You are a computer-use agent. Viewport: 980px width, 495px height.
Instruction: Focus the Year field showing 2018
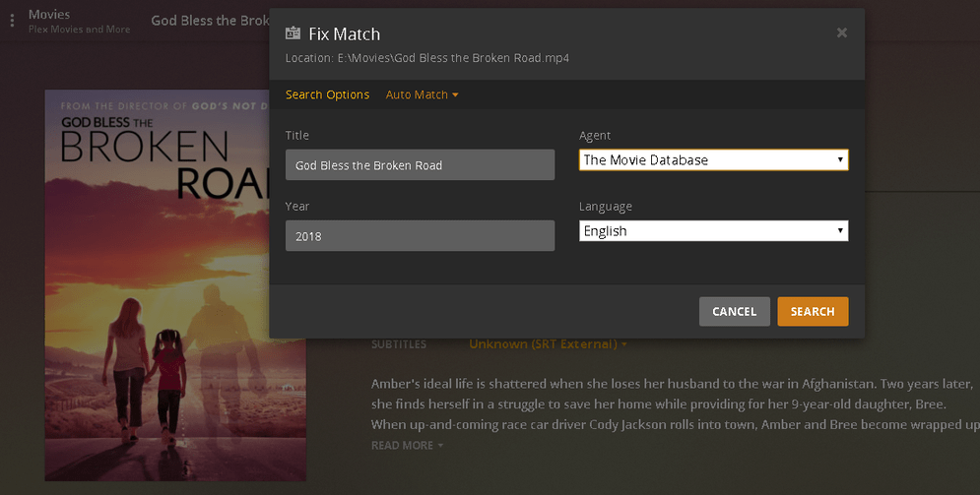click(x=420, y=236)
